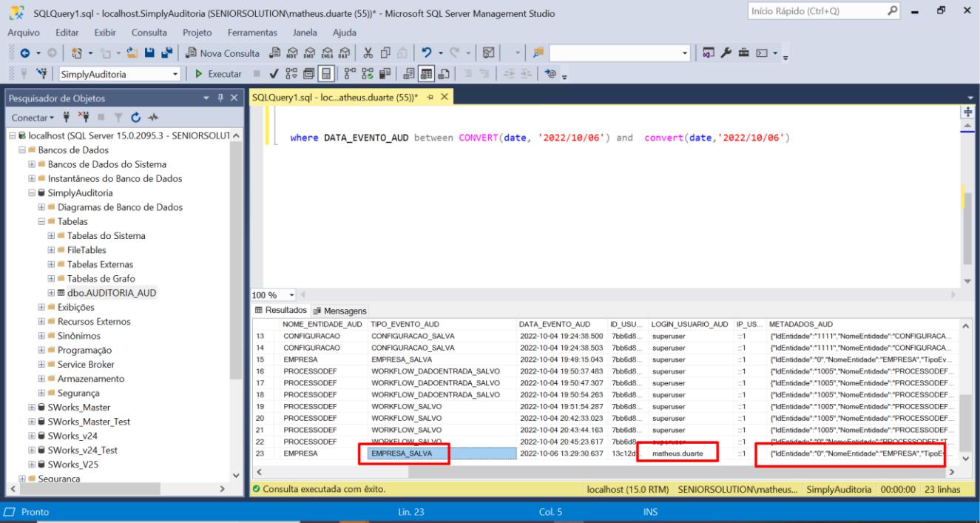
Task: Show the estimated execution plan icon
Action: [291, 74]
